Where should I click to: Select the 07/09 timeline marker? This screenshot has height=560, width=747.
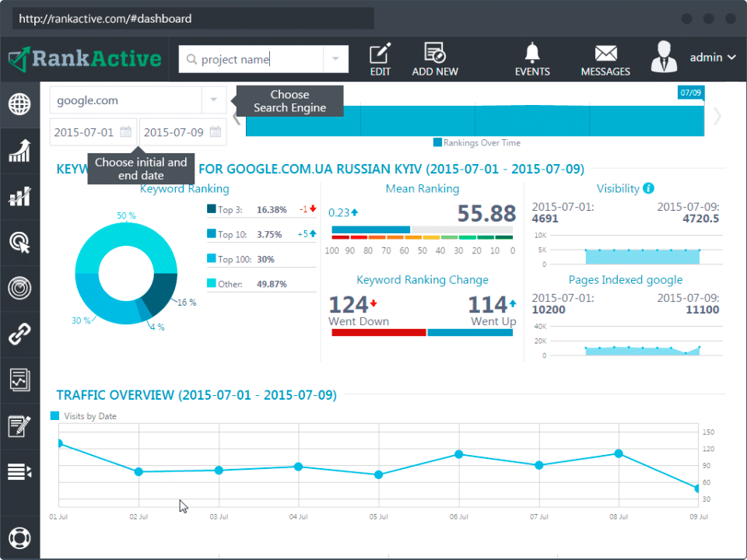691,93
